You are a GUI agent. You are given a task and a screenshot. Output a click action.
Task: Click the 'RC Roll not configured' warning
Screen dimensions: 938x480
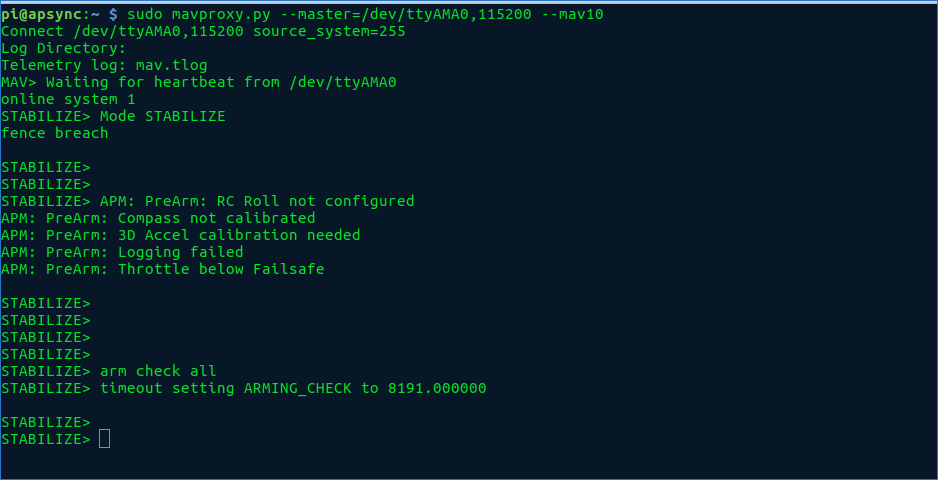(x=315, y=201)
